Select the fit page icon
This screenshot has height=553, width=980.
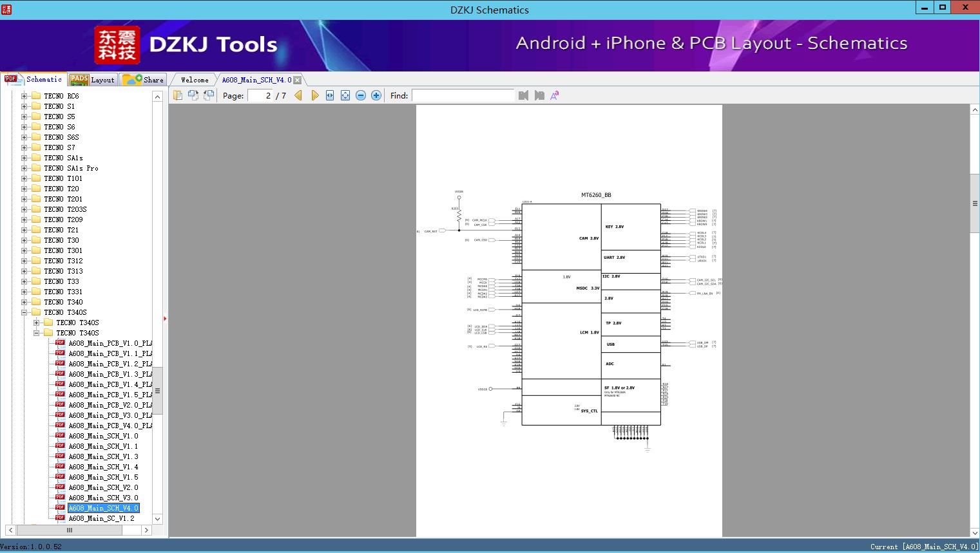click(345, 95)
